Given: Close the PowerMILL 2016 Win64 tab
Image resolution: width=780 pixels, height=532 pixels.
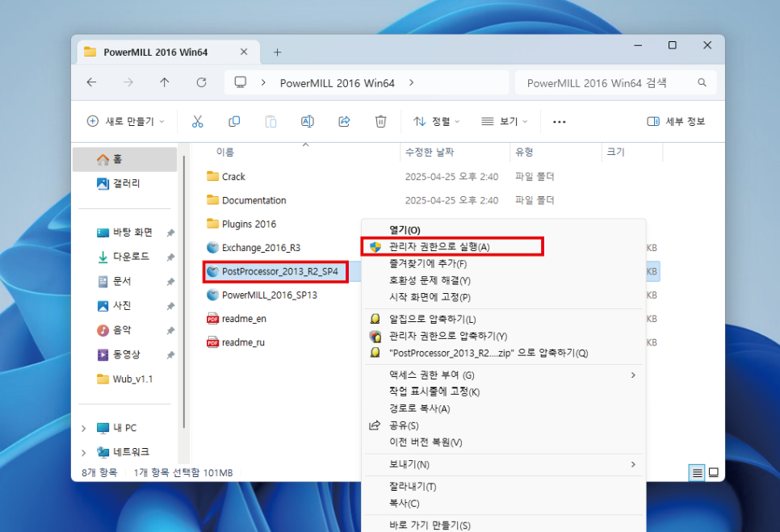Looking at the screenshot, I should (244, 52).
